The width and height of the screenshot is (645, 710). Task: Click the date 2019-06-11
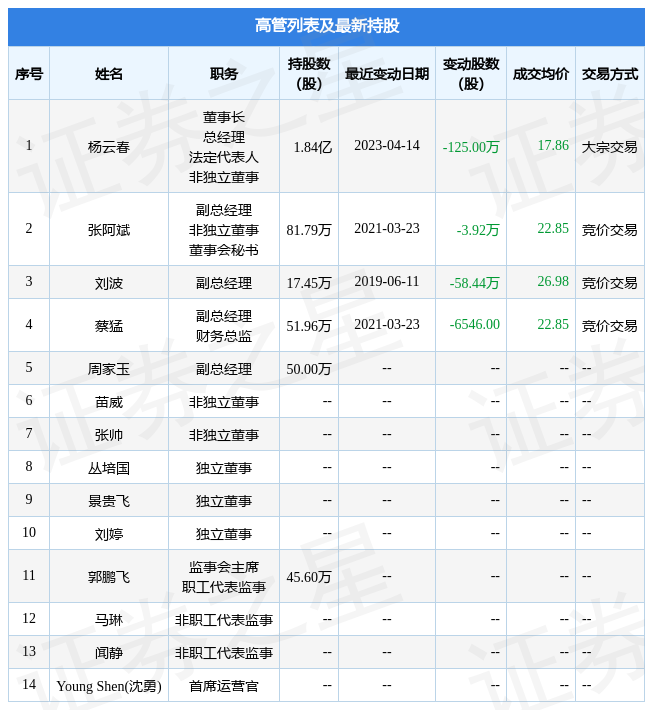pyautogui.click(x=387, y=281)
